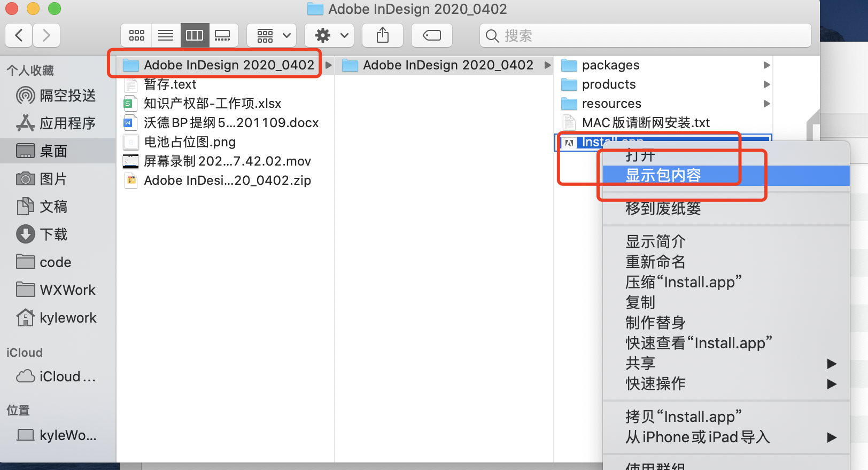Open 下载 folder in sidebar

58,234
